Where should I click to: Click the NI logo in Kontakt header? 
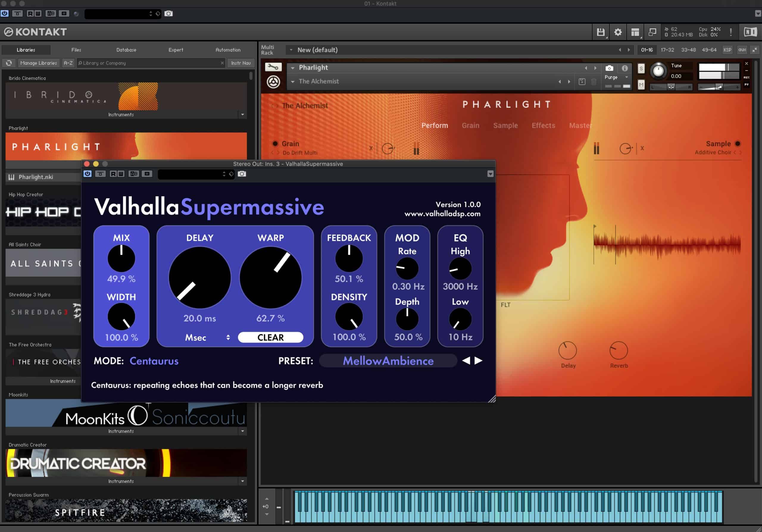tap(750, 32)
